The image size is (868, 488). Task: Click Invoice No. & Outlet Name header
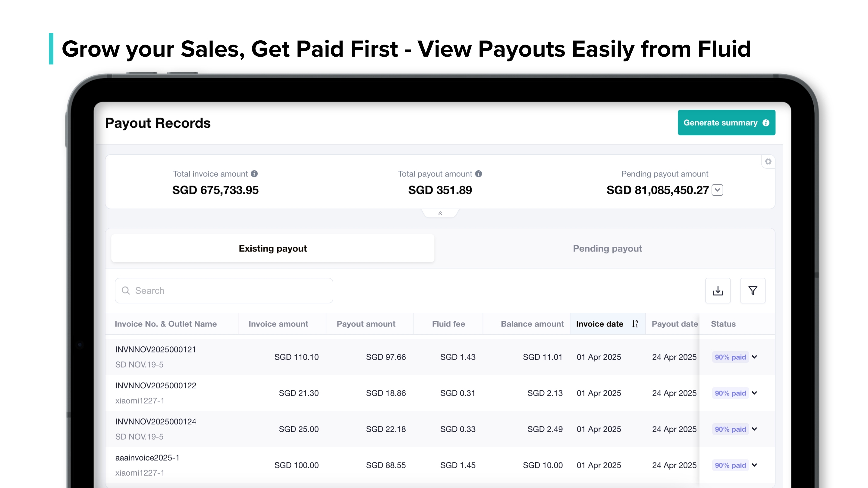coord(166,324)
